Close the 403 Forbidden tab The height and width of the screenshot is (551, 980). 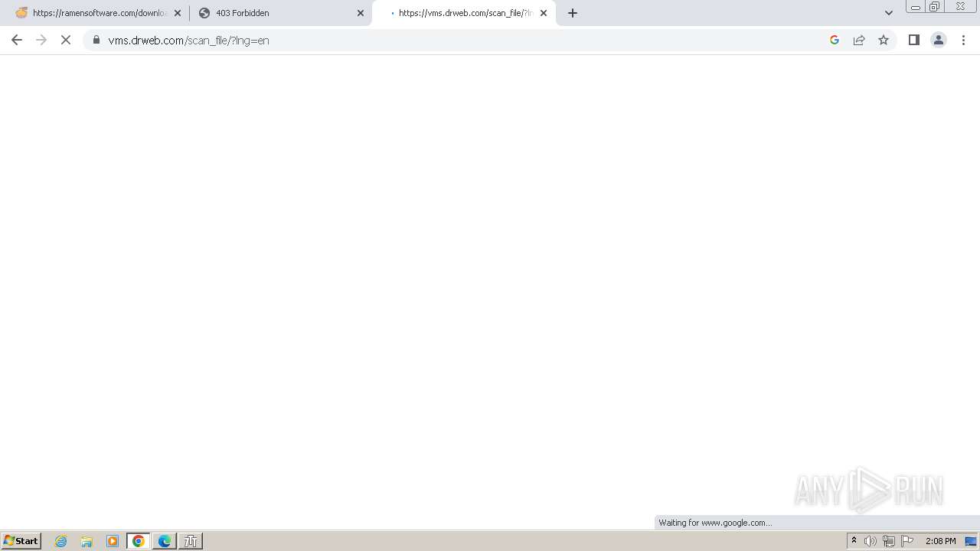tap(361, 13)
